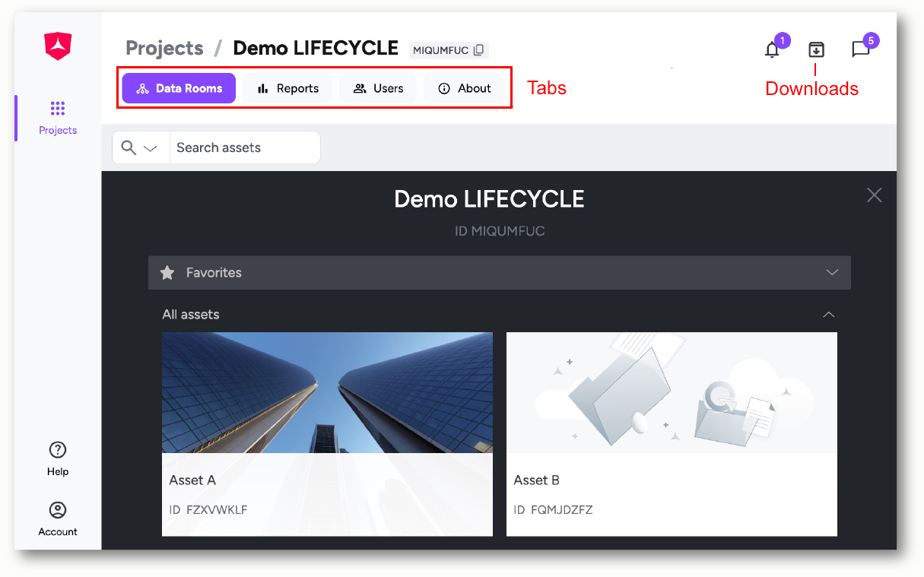Copy the project ID MIQUMFUC
The image size is (924, 577).
tap(478, 50)
